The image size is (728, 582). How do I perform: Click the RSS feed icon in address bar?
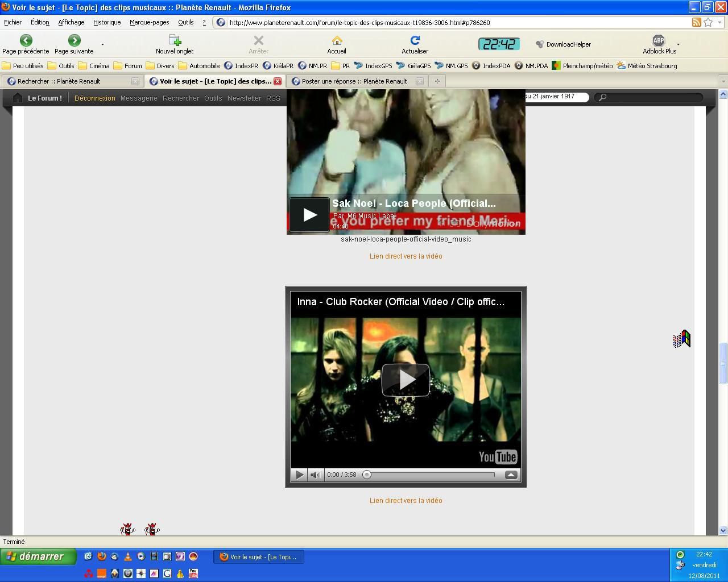coord(696,22)
